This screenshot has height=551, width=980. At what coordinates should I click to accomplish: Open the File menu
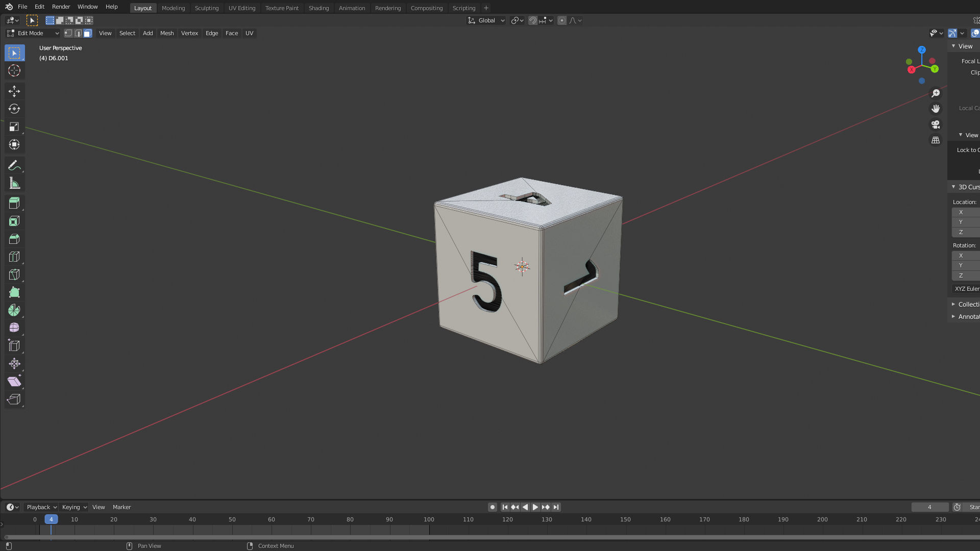pyautogui.click(x=22, y=7)
